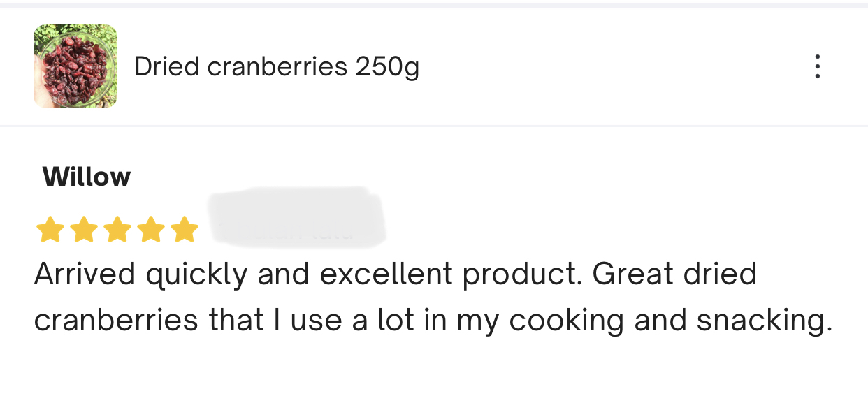Open the "Dried cranberries 250g" product title
This screenshot has height=403, width=868.
276,66
